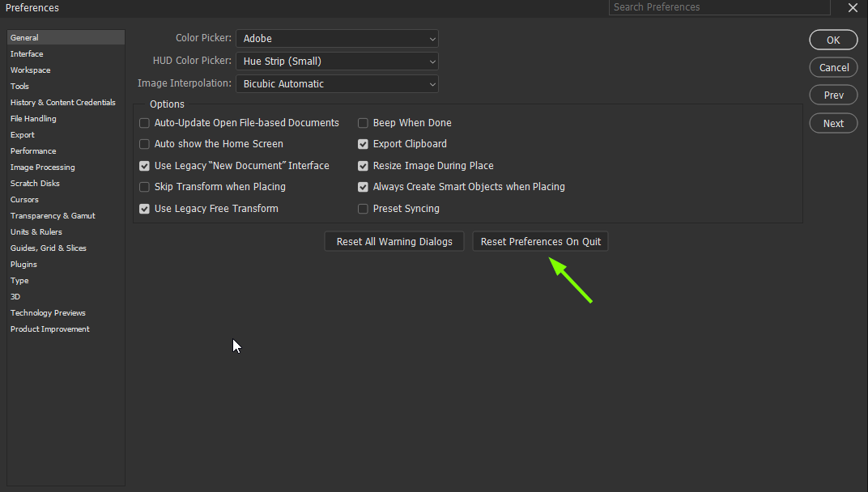The height and width of the screenshot is (492, 868).
Task: Turn on Preset Syncing
Action: point(363,208)
